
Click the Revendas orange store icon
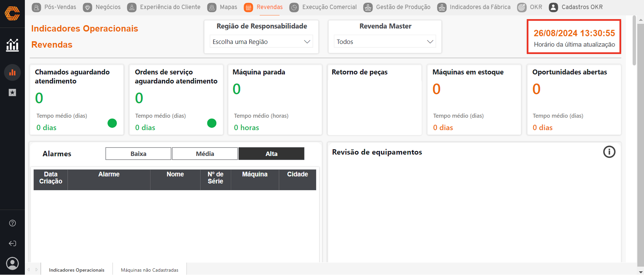(x=248, y=7)
